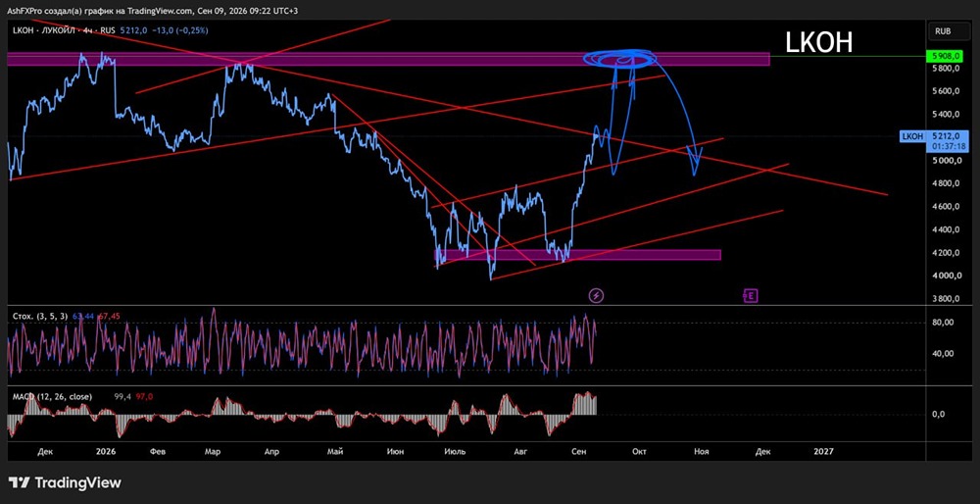Click the red MACD signal value 97,0
The image size is (980, 504).
coord(144,396)
